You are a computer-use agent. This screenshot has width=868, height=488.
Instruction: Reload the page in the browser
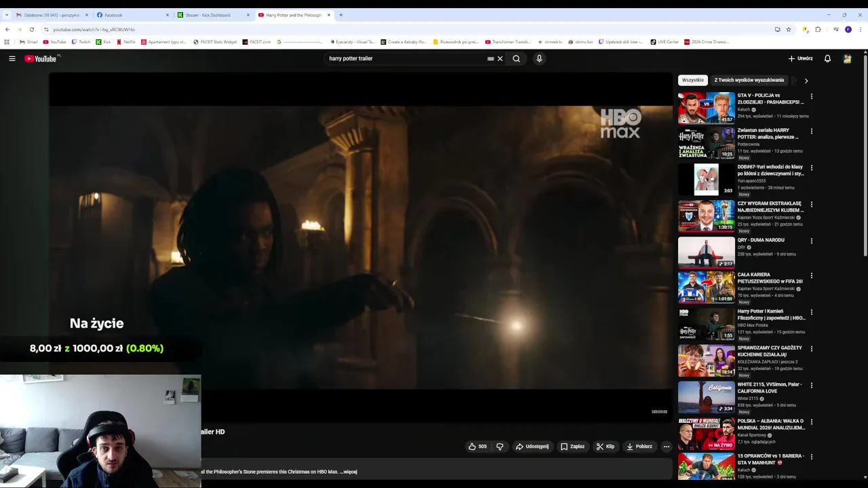point(31,29)
